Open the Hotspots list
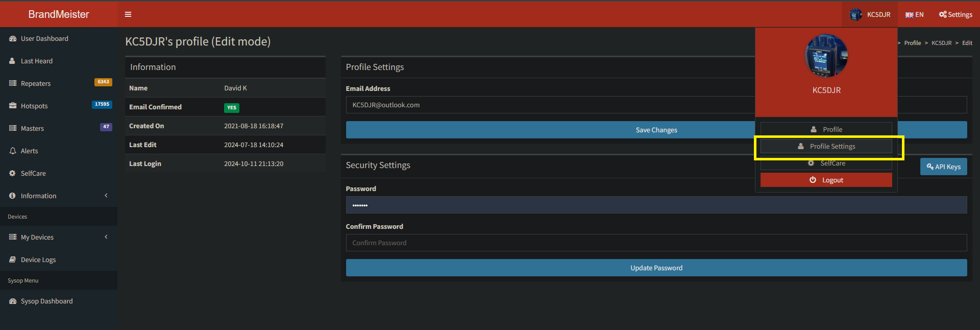This screenshot has width=980, height=330. point(34,106)
